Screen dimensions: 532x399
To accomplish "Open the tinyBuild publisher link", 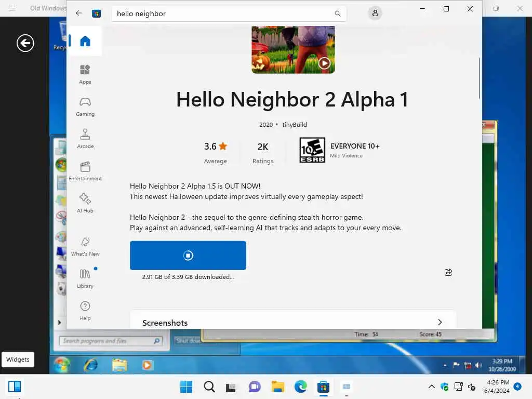I will tap(295, 125).
